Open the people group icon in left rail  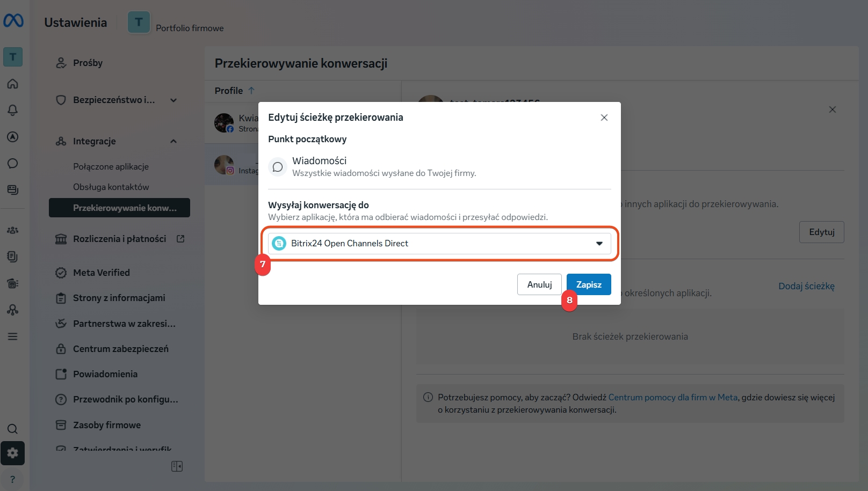coord(13,230)
